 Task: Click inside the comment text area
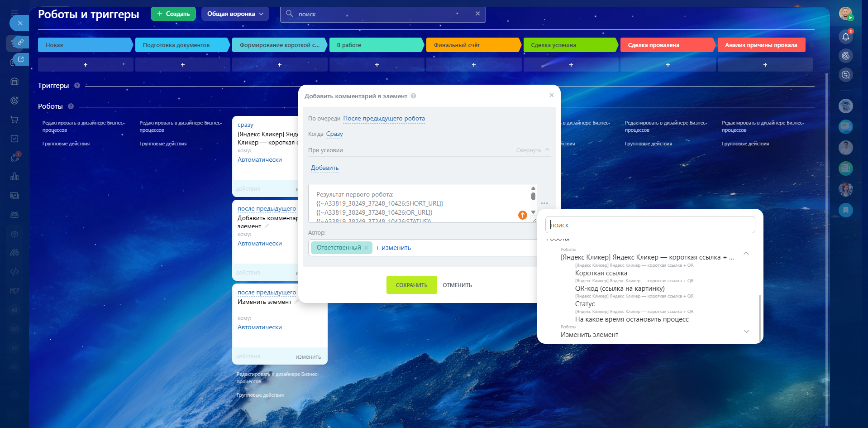[x=420, y=203]
